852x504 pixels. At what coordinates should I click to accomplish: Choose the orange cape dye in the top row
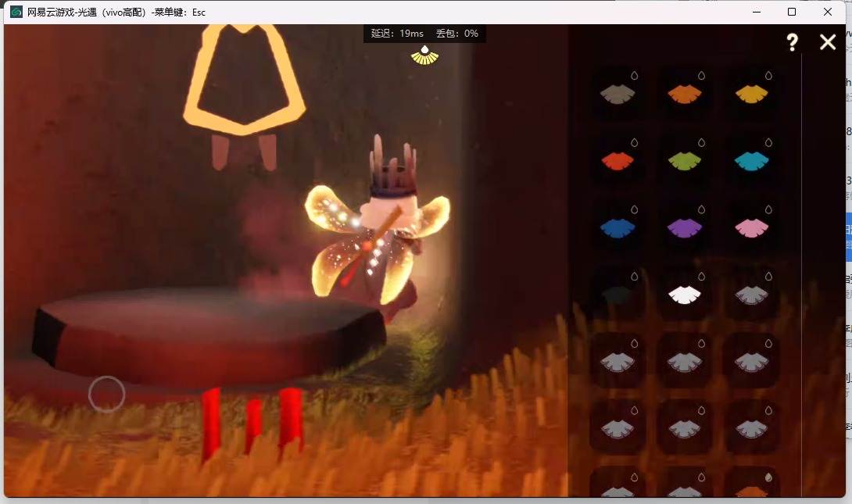685,93
